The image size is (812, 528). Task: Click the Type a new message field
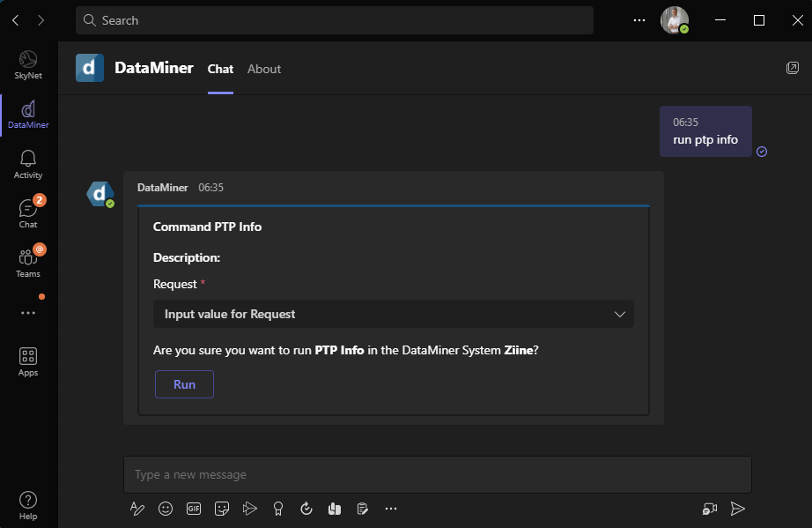(438, 474)
